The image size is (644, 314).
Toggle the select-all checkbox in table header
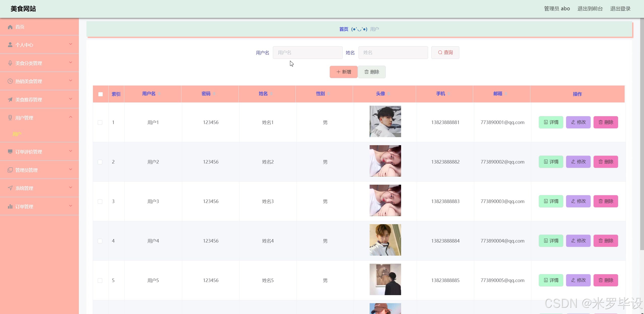coord(101,94)
